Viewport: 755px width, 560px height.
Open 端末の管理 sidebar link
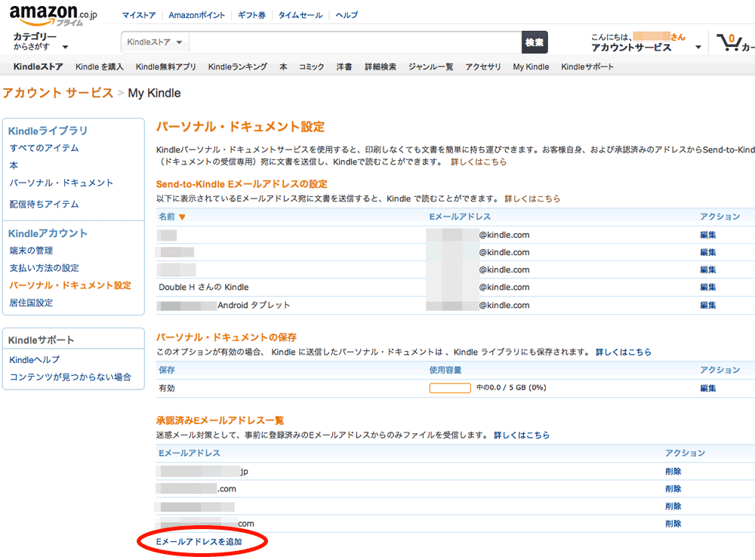click(x=31, y=251)
